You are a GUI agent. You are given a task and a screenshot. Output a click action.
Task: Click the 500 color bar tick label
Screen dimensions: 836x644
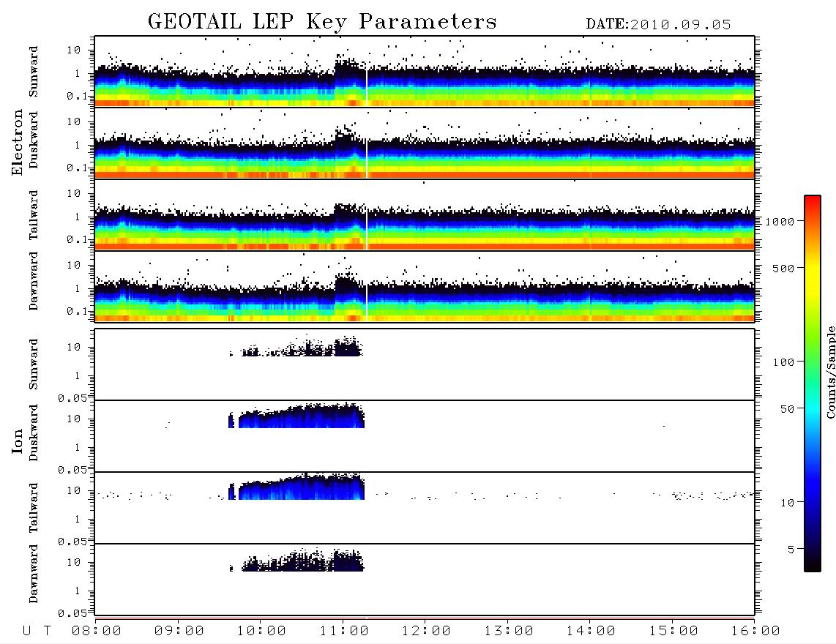[783, 268]
